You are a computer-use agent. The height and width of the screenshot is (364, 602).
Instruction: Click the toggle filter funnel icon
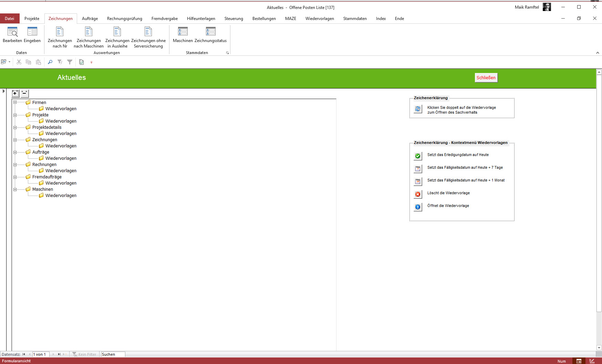[x=70, y=62]
